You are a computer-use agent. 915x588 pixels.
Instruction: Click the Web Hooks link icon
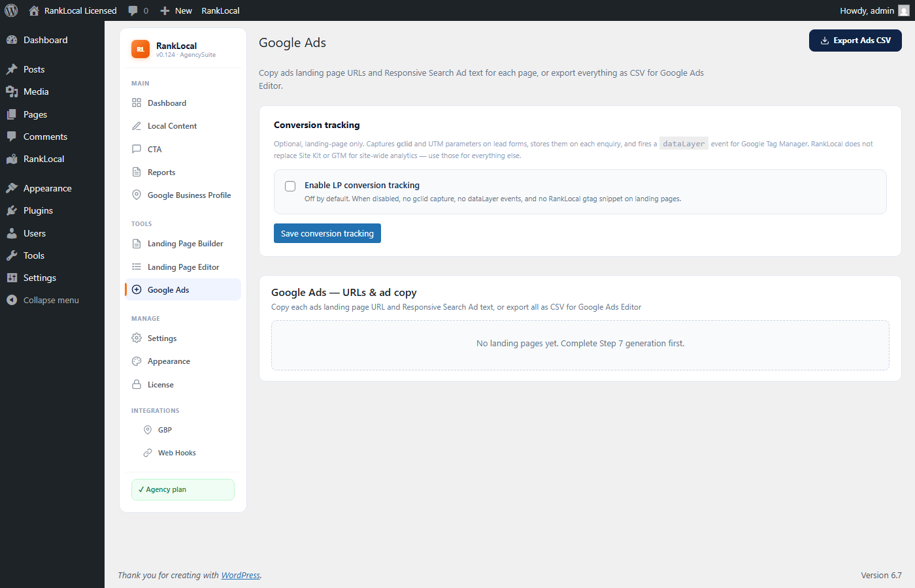[148, 453]
